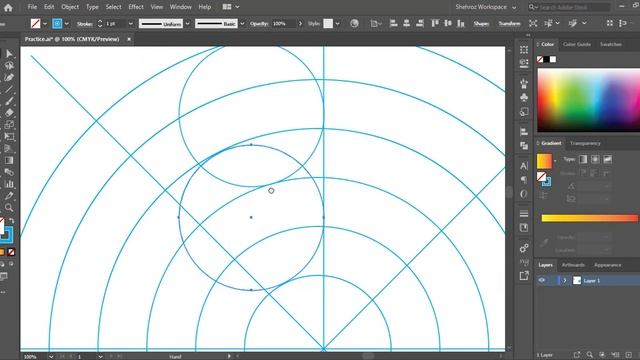Expand the Opacity slider arrow
The width and height of the screenshot is (640, 360).
pos(300,24)
